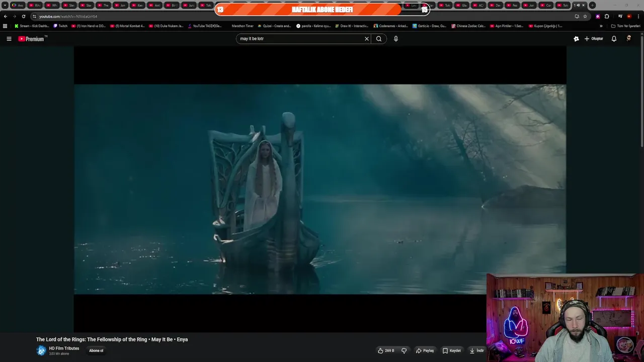Dislike the video with thumbs-down

coord(404,350)
